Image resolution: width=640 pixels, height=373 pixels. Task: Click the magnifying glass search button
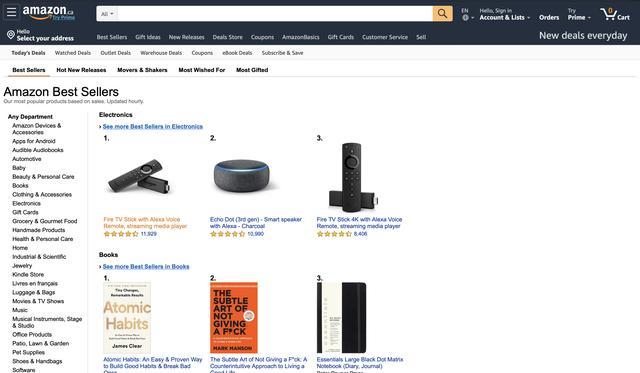tap(442, 13)
